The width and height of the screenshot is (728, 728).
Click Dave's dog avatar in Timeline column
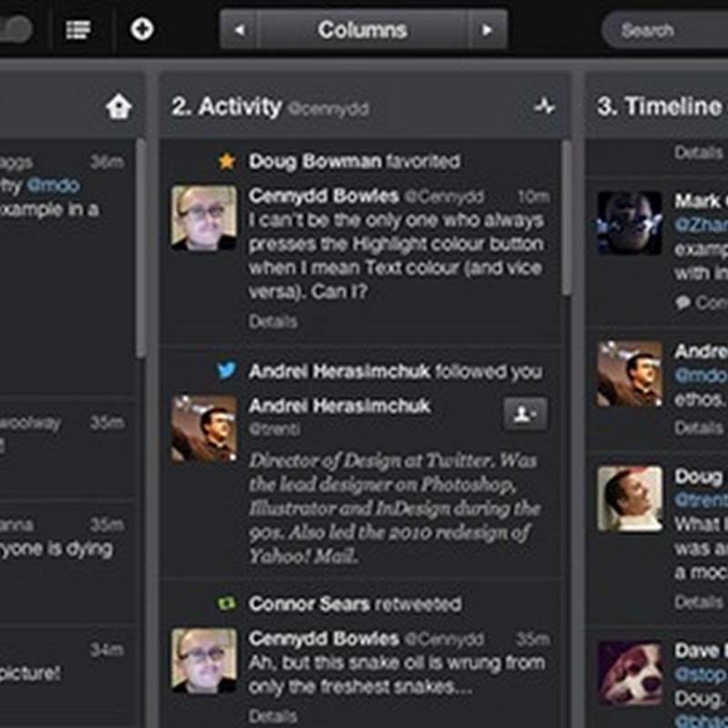(x=630, y=673)
